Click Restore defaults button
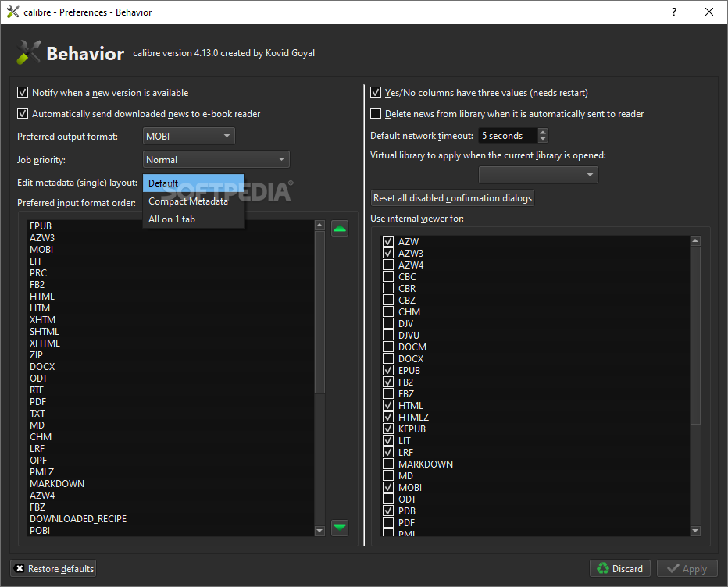Image resolution: width=728 pixels, height=587 pixels. pyautogui.click(x=53, y=568)
